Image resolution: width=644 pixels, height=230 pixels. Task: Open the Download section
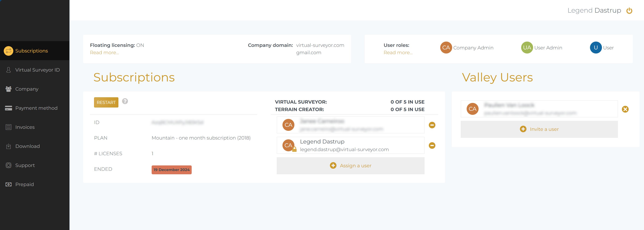tap(27, 146)
